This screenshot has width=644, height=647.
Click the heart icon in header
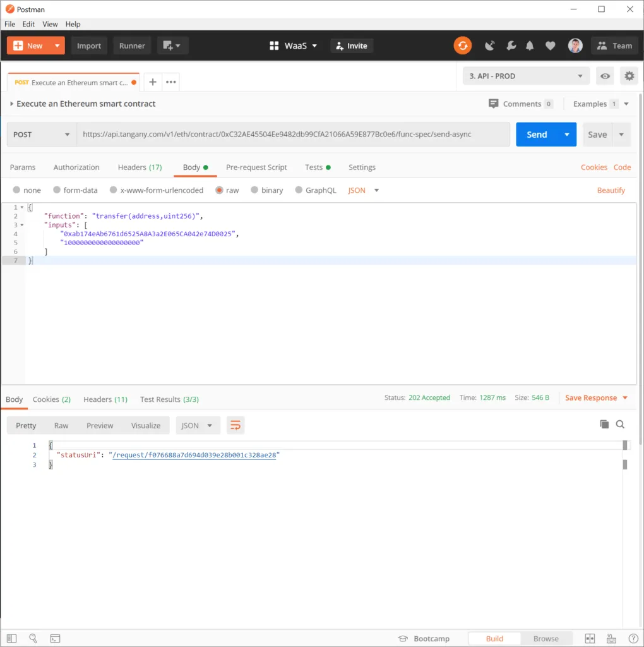pyautogui.click(x=550, y=45)
